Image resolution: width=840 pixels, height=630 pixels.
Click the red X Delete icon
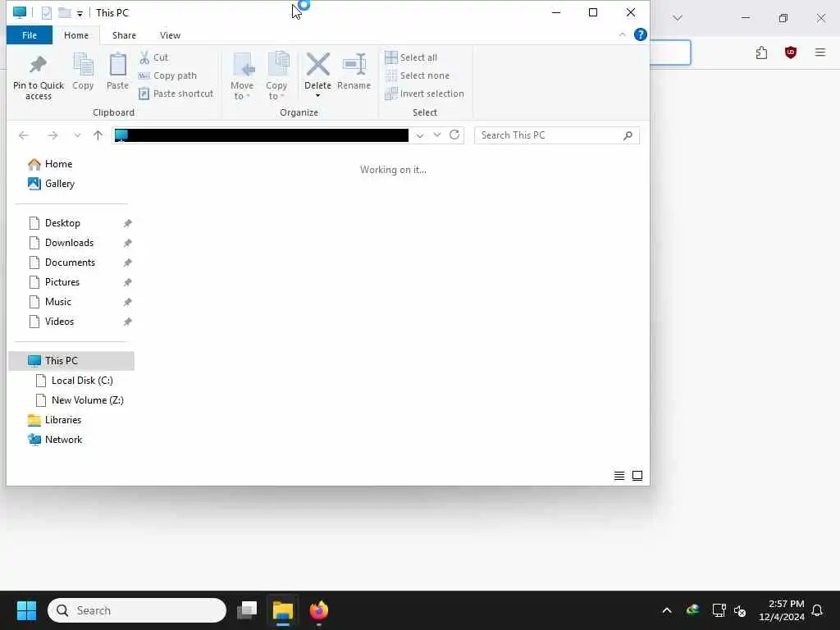pos(317,65)
